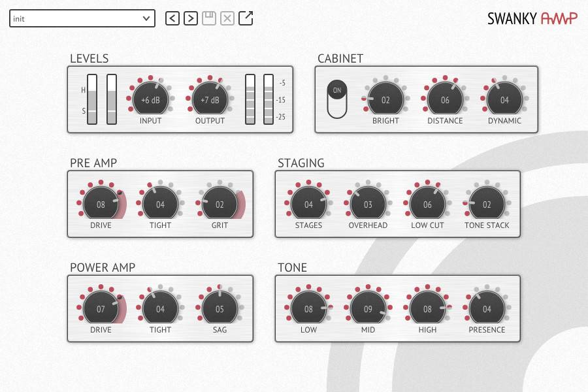The width and height of the screenshot is (588, 392).
Task: Click the Tone Mid knob
Action: pyautogui.click(x=368, y=309)
